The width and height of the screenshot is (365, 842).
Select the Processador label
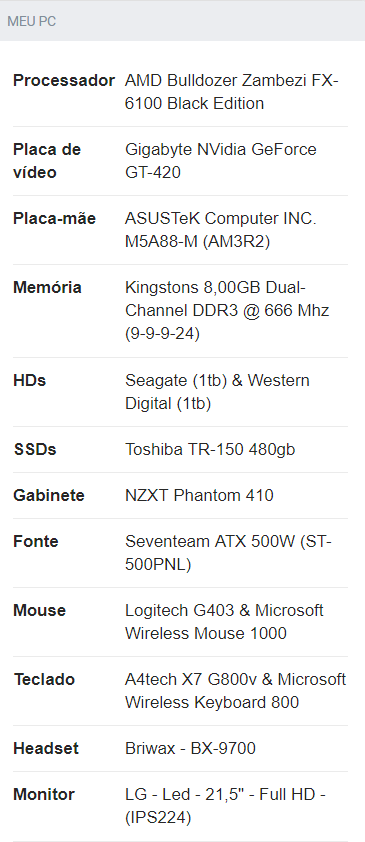[64, 81]
